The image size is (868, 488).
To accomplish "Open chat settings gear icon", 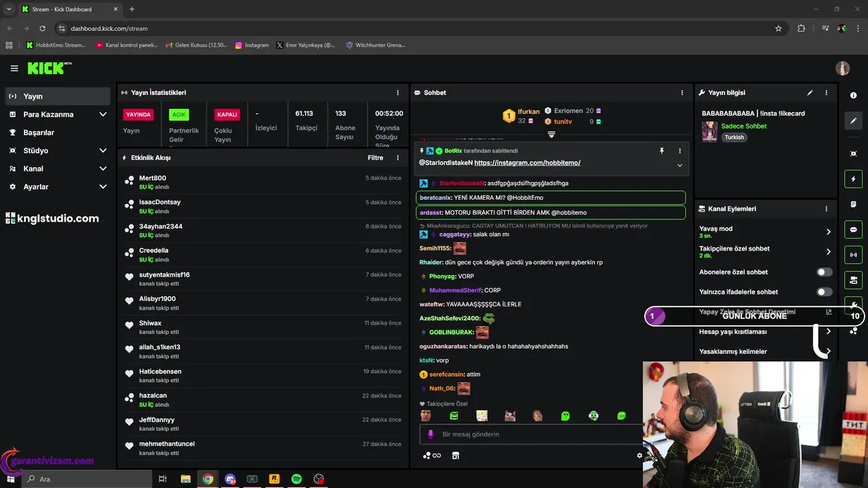I will [639, 455].
